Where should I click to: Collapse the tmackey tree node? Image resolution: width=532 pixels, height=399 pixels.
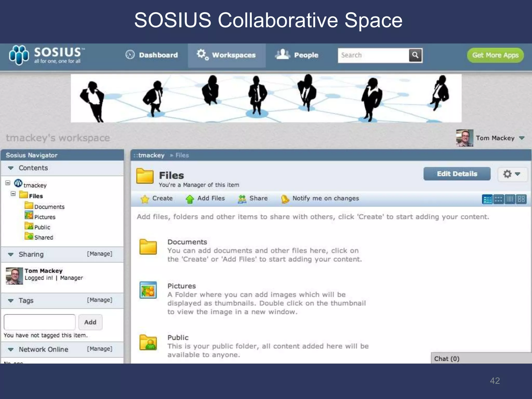(8, 183)
